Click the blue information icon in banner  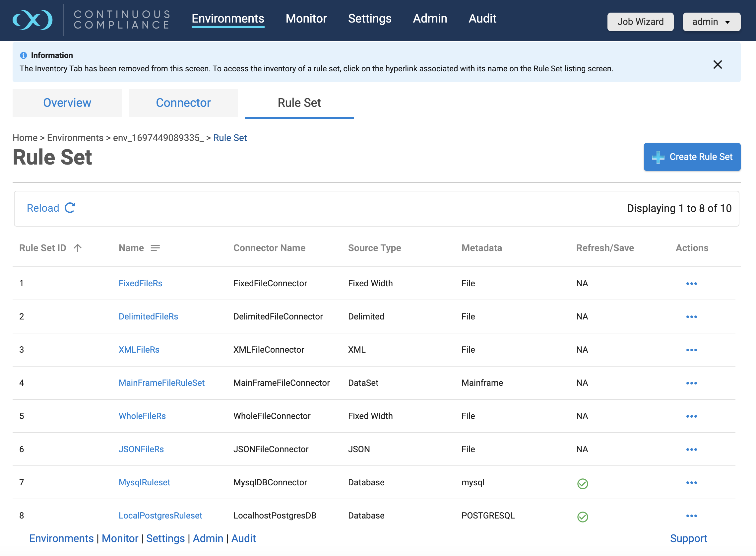point(23,55)
